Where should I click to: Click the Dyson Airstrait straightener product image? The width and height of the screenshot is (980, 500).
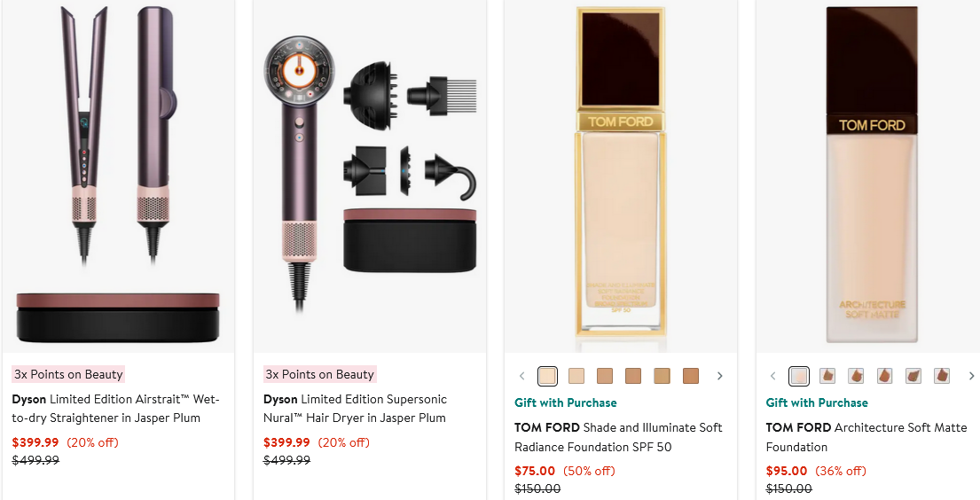(118, 176)
